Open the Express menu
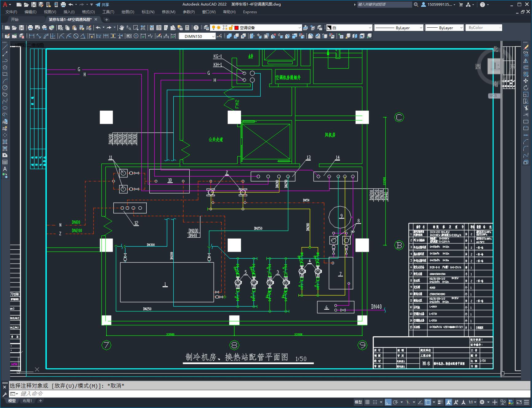Viewport: 532px width, 408px height. click(250, 12)
